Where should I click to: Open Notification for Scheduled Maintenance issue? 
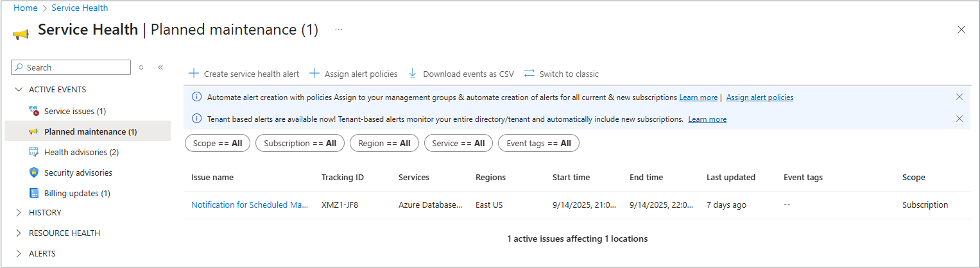click(x=249, y=205)
